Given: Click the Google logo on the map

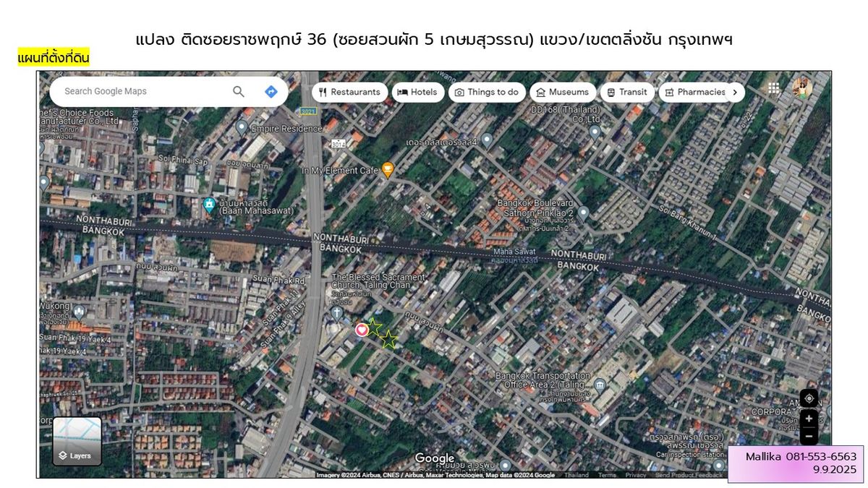Looking at the screenshot, I should coord(435,458).
